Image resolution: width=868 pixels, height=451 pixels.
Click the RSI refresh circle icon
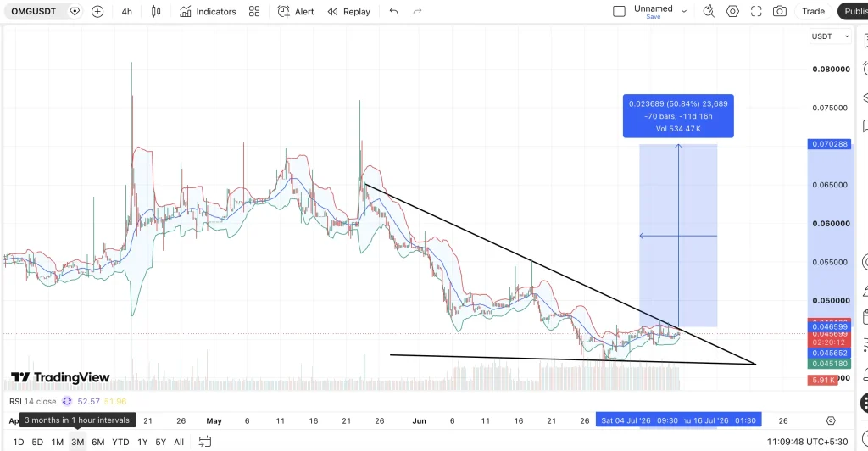(x=67, y=401)
